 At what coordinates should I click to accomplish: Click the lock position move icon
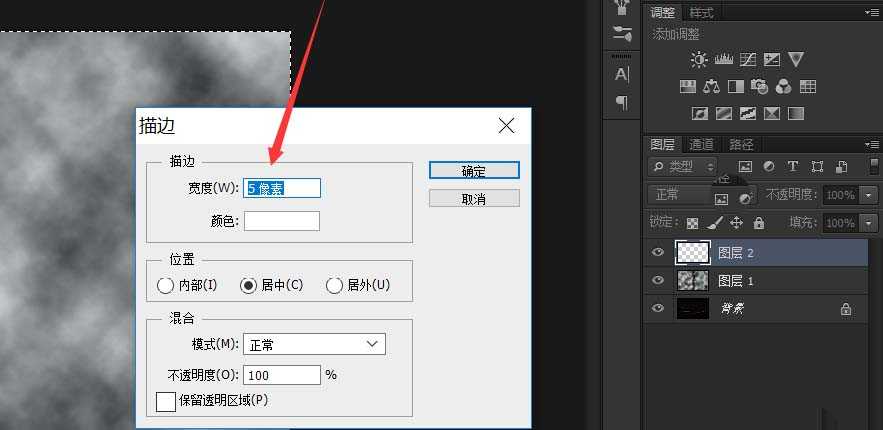click(x=737, y=223)
